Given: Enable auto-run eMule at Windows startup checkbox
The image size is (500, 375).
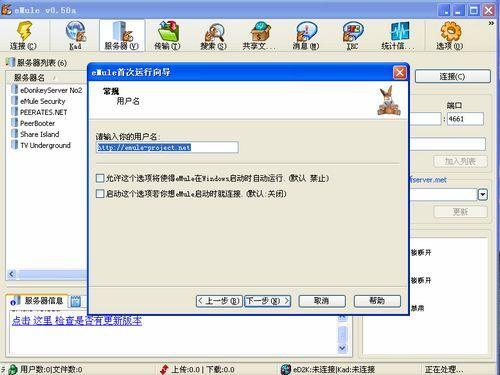Looking at the screenshot, I should (x=100, y=178).
